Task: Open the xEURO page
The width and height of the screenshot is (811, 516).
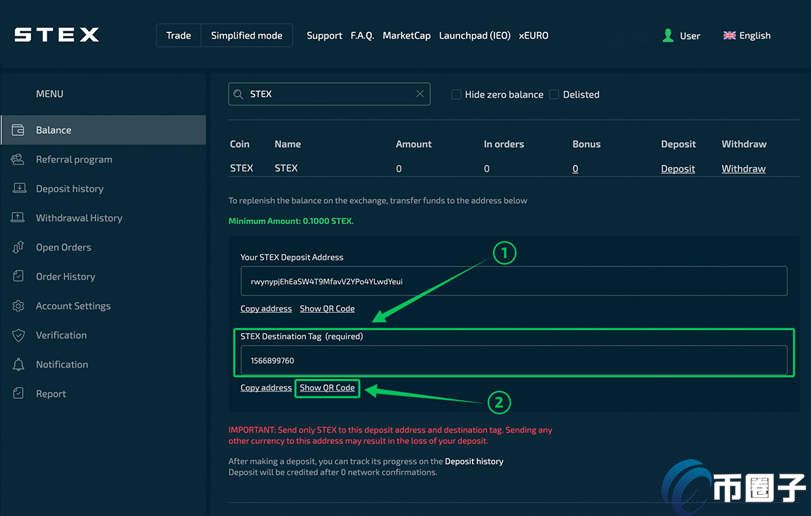Action: point(534,36)
